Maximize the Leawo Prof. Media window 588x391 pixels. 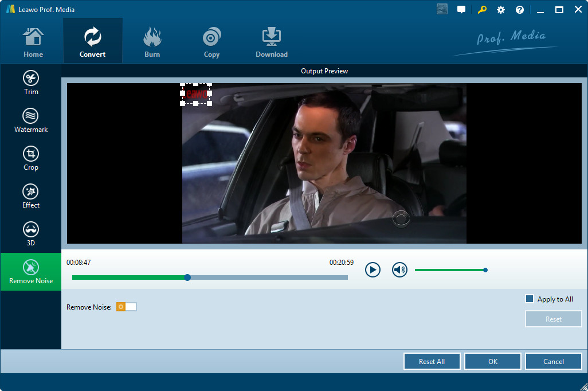coord(559,10)
